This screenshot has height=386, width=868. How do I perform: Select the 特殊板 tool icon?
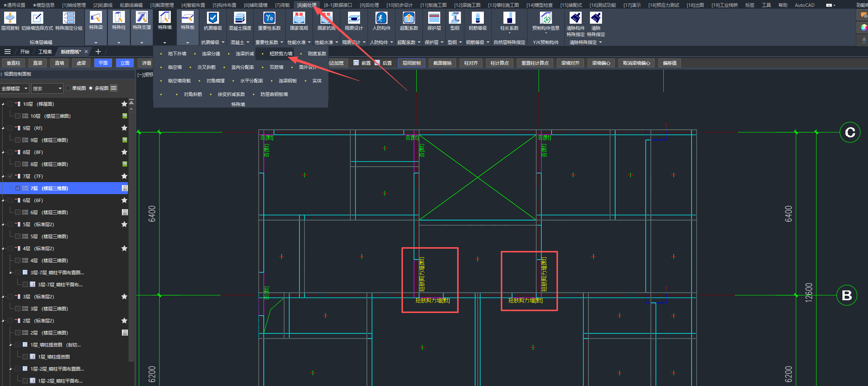tap(187, 17)
